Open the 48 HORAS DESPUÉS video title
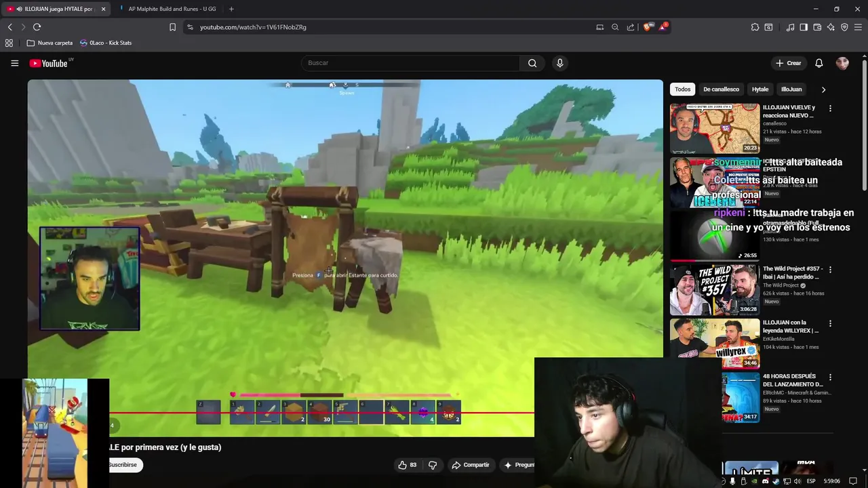The image size is (868, 488). (793, 380)
